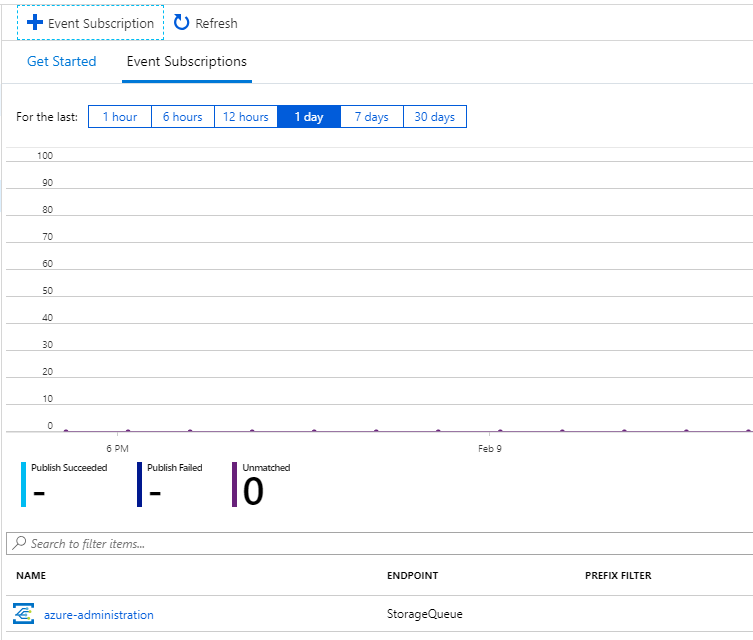Select the 7 days time range
This screenshot has width=753, height=640.
[372, 117]
